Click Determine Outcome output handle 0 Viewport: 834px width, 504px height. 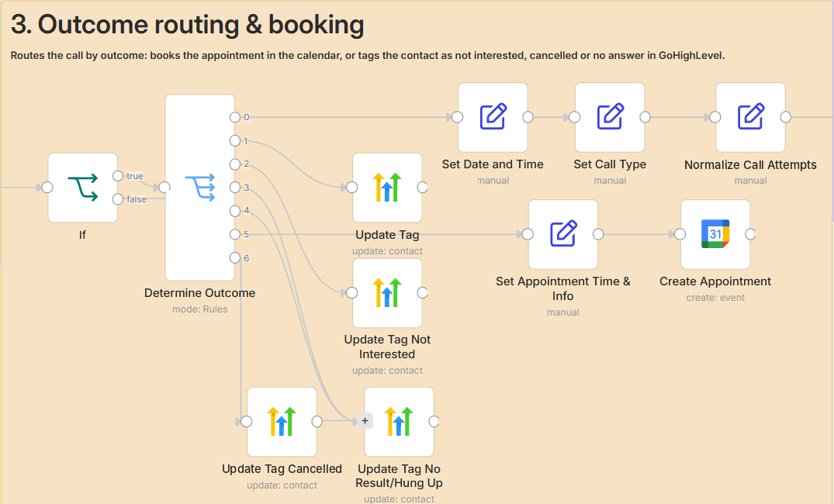235,117
